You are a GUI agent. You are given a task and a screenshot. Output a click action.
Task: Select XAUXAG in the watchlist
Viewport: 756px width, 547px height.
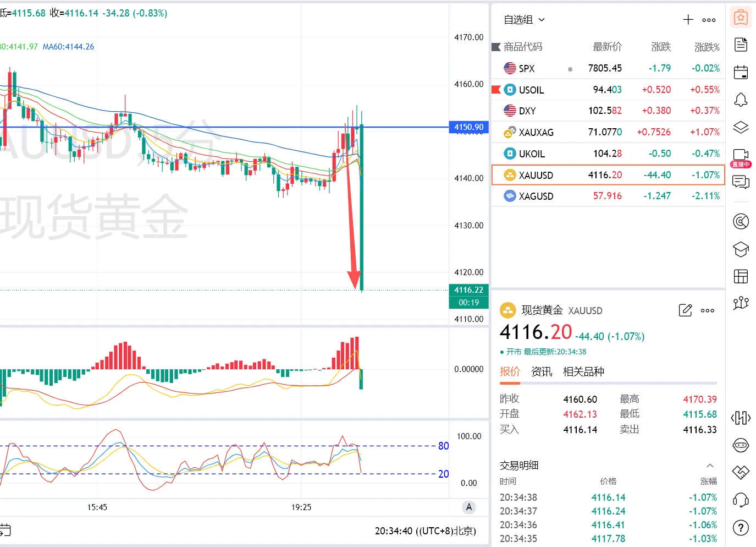pyautogui.click(x=608, y=132)
